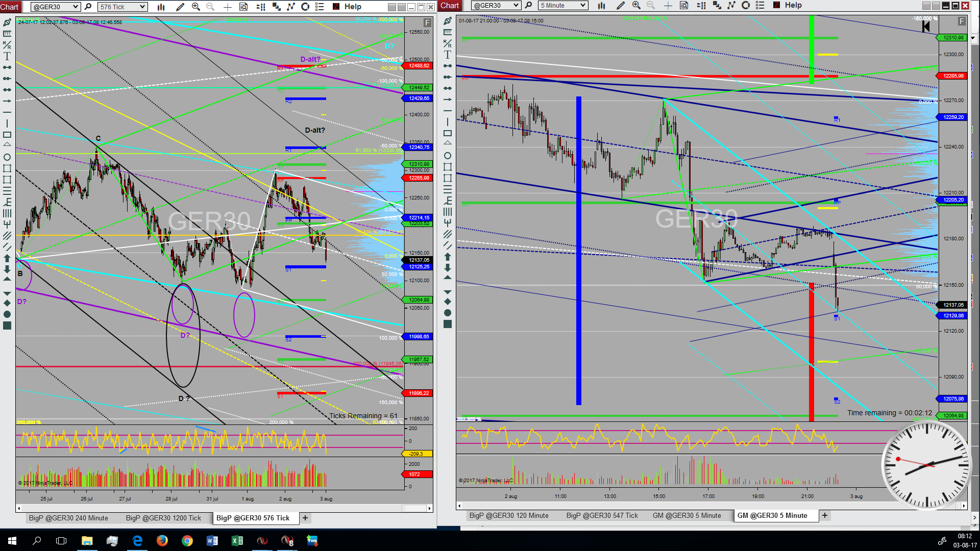Open Microsoft Edge from taskbar
This screenshot has width=980, height=551.
click(x=137, y=540)
